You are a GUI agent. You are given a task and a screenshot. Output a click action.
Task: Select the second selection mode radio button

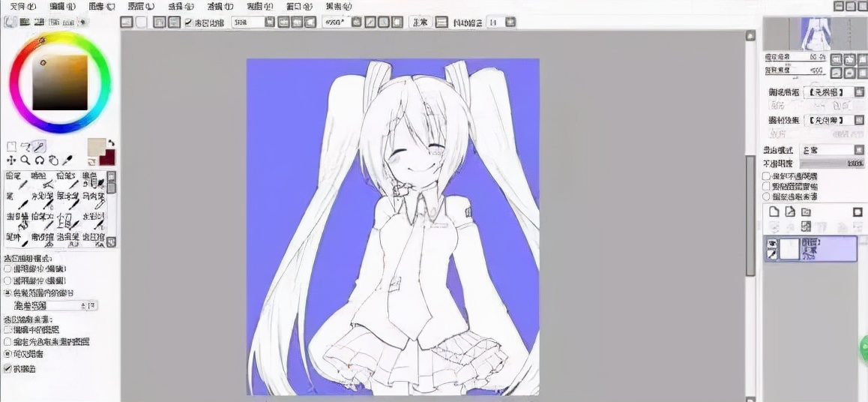click(7, 280)
